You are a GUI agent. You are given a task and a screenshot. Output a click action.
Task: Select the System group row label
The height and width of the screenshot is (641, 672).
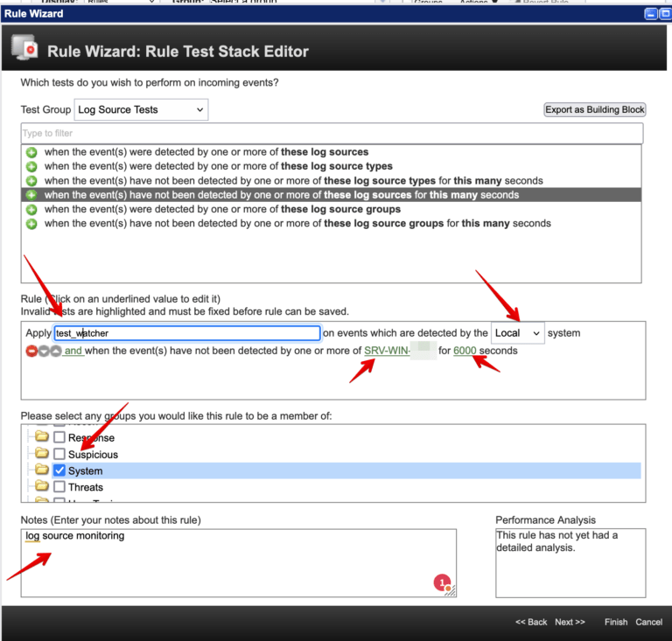point(85,471)
